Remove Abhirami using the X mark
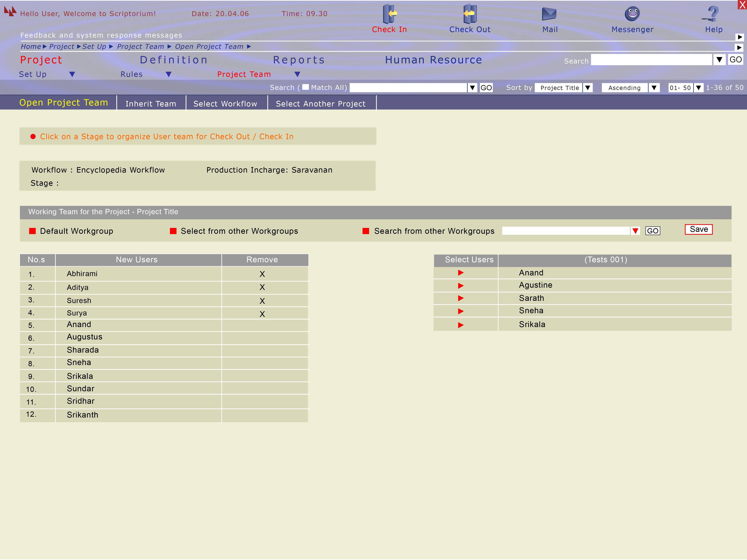Screen dimensions: 747x560 [x=262, y=274]
